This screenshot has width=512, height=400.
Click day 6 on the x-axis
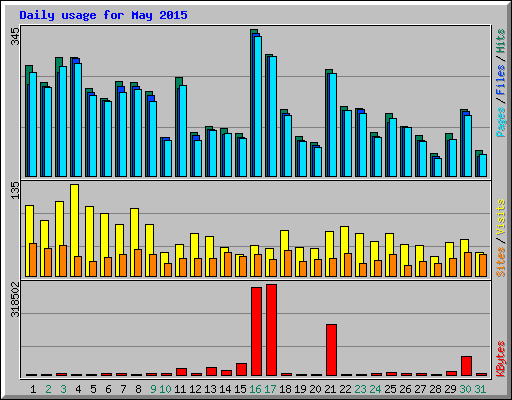click(x=108, y=389)
